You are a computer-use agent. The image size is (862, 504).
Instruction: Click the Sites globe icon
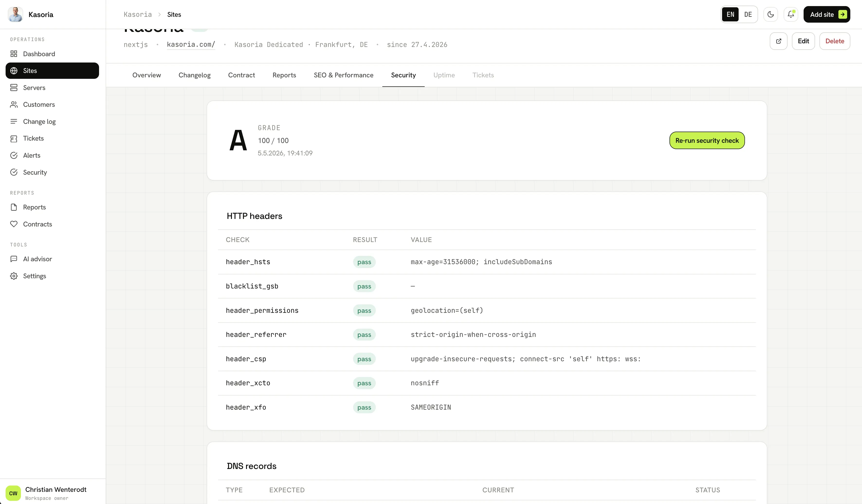pyautogui.click(x=14, y=71)
